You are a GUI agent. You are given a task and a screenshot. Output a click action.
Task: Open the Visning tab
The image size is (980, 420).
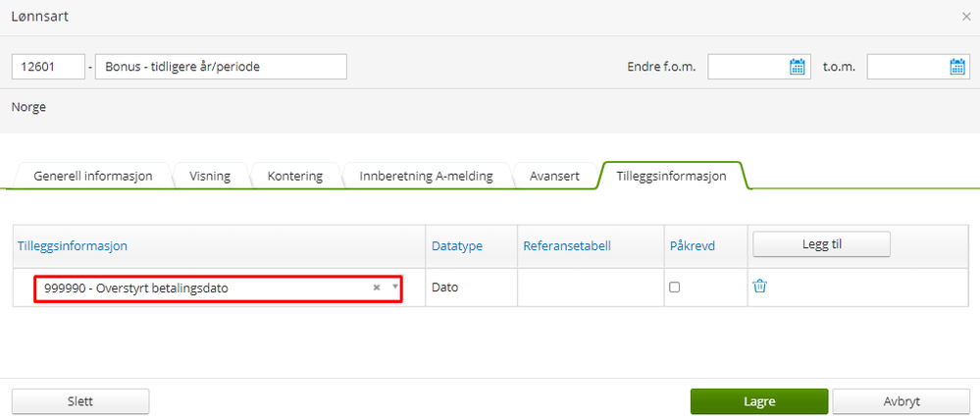210,177
